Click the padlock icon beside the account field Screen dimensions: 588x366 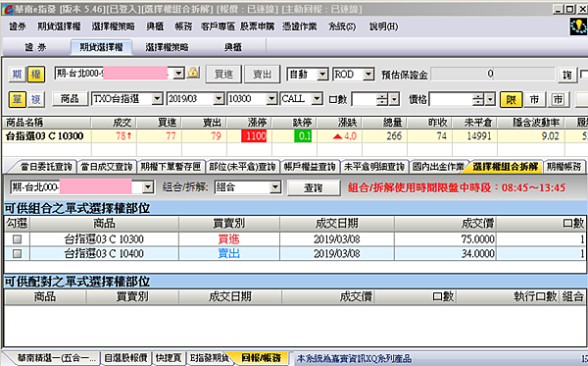[193, 73]
